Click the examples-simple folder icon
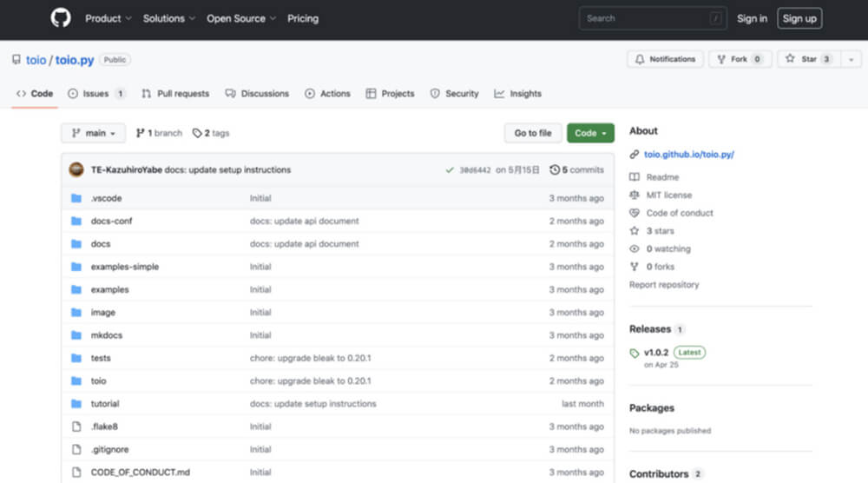This screenshot has width=868, height=483. (x=76, y=267)
